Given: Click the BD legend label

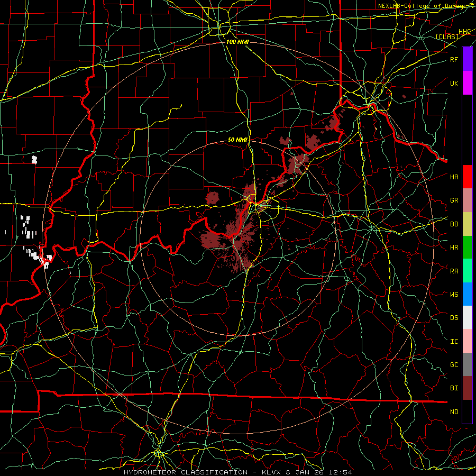Looking at the screenshot, I should click(454, 224).
